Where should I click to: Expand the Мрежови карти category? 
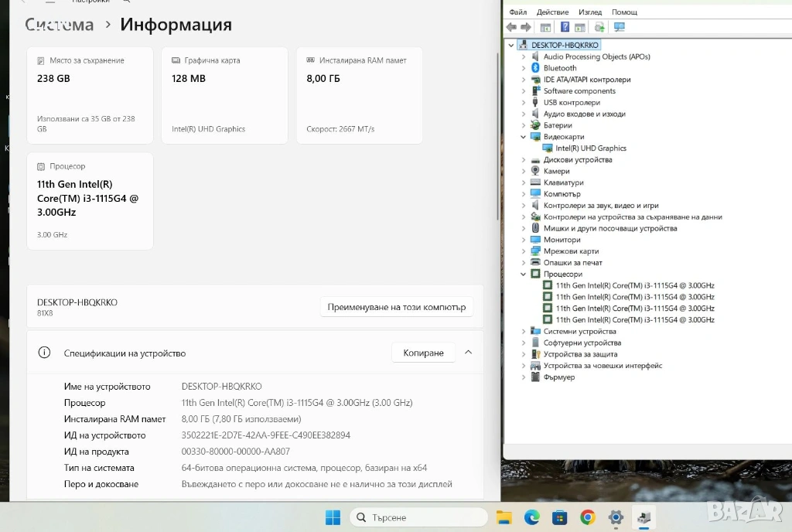point(524,251)
